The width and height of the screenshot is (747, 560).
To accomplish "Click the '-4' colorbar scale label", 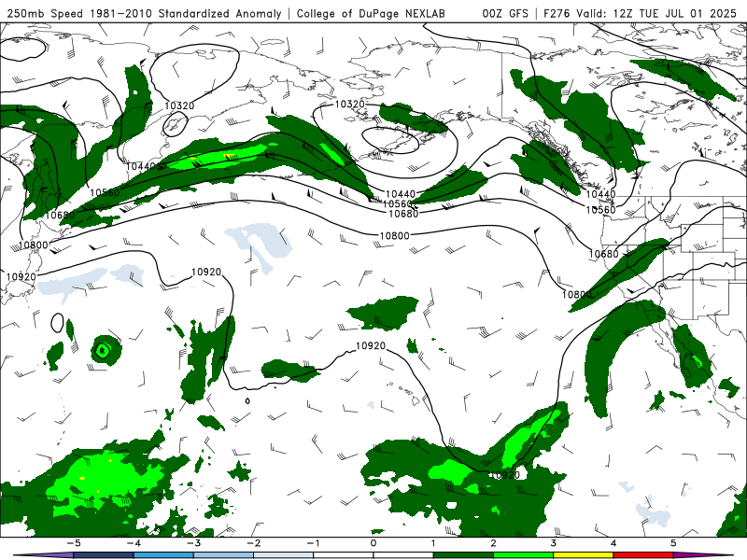I will point(133,543).
